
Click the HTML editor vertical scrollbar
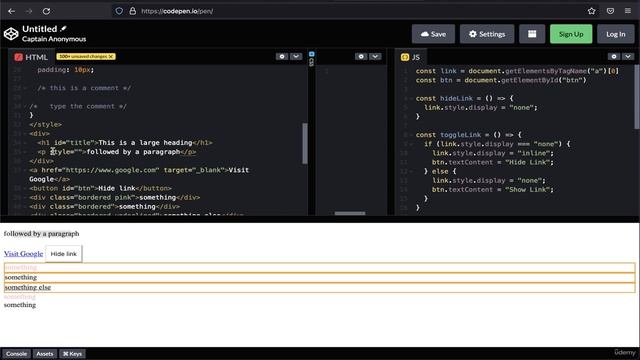click(x=305, y=143)
